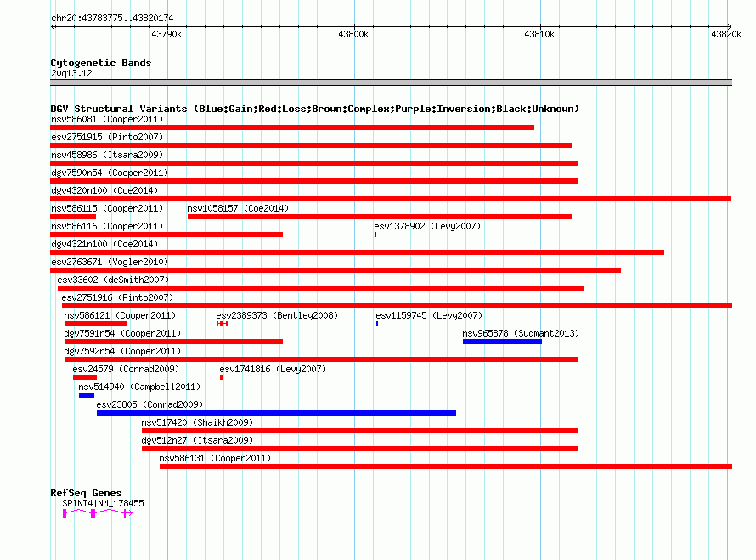
Task: Open the esv24579 (Conrad2009) label
Action: (126, 369)
